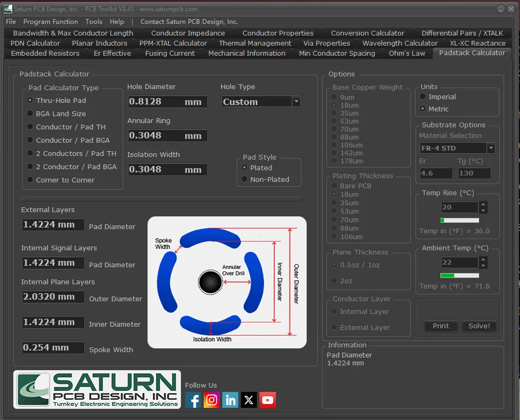This screenshot has height=420, width=520.
Task: Open the Tools menu
Action: tap(94, 22)
